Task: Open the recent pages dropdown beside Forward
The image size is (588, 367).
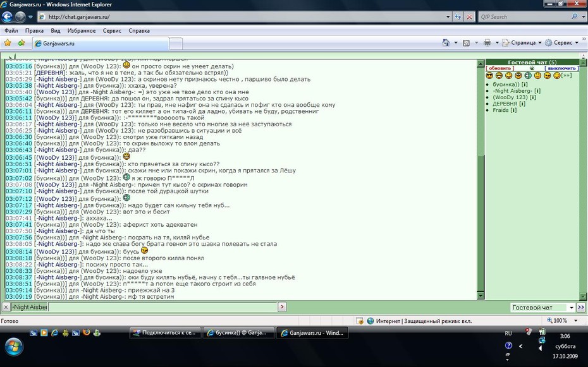Action: click(30, 17)
